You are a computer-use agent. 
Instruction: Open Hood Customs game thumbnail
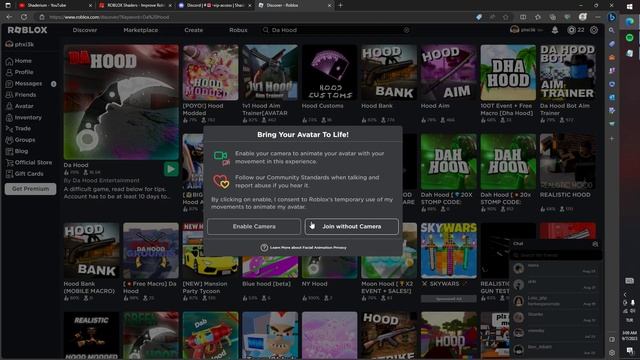(x=329, y=73)
